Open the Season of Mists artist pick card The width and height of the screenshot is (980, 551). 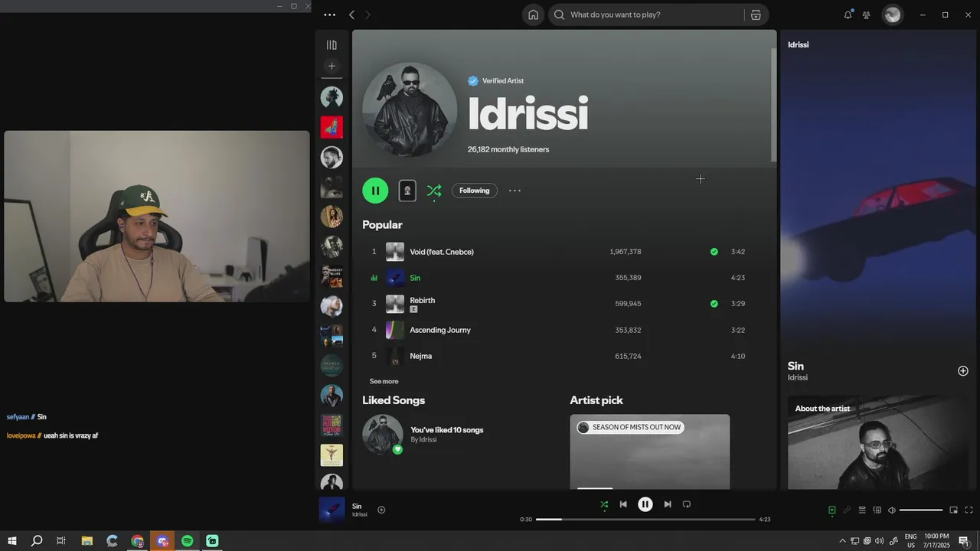tap(650, 452)
